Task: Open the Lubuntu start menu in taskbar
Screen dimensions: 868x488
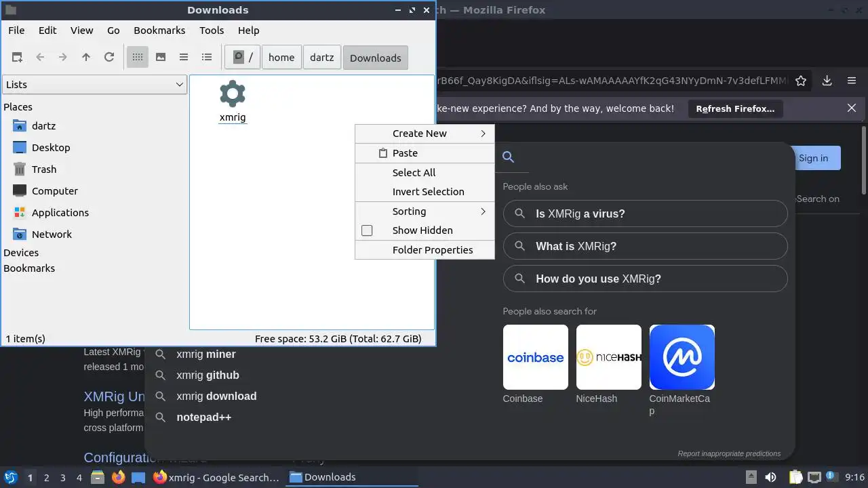Action: tap(11, 477)
